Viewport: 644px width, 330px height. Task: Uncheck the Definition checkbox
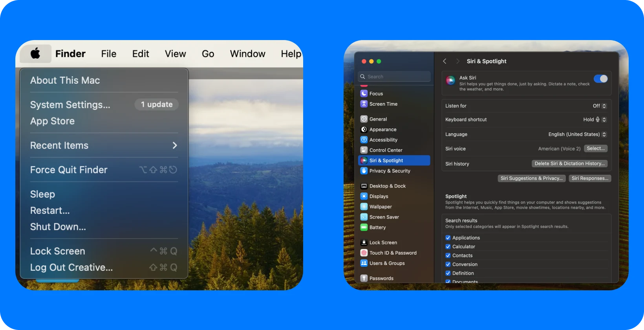[x=448, y=273]
